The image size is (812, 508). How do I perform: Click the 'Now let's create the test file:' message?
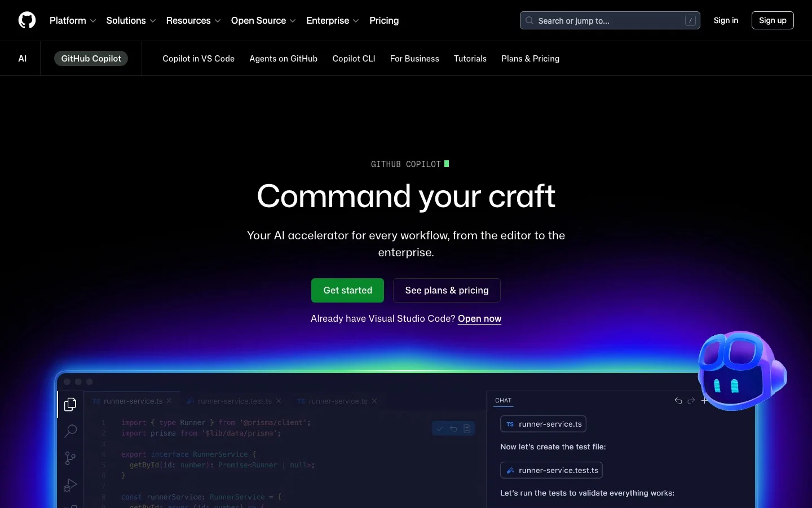coord(553,446)
